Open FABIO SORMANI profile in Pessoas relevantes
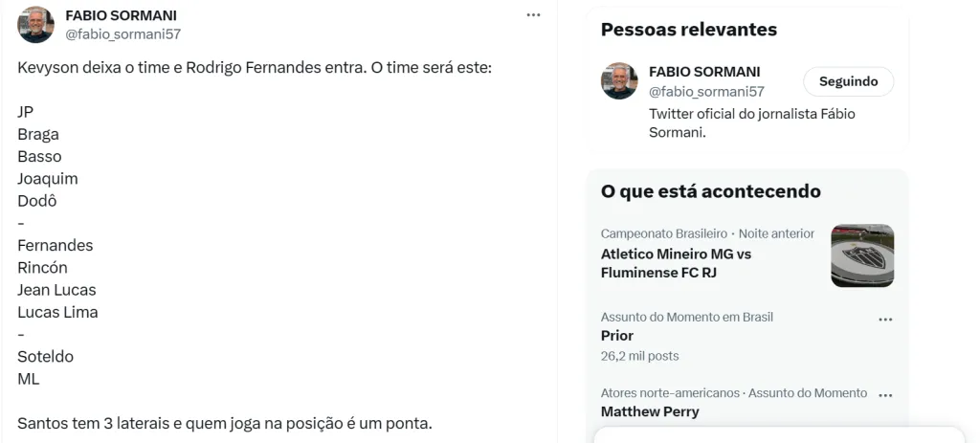Viewport: 980px width, 443px height. click(704, 72)
